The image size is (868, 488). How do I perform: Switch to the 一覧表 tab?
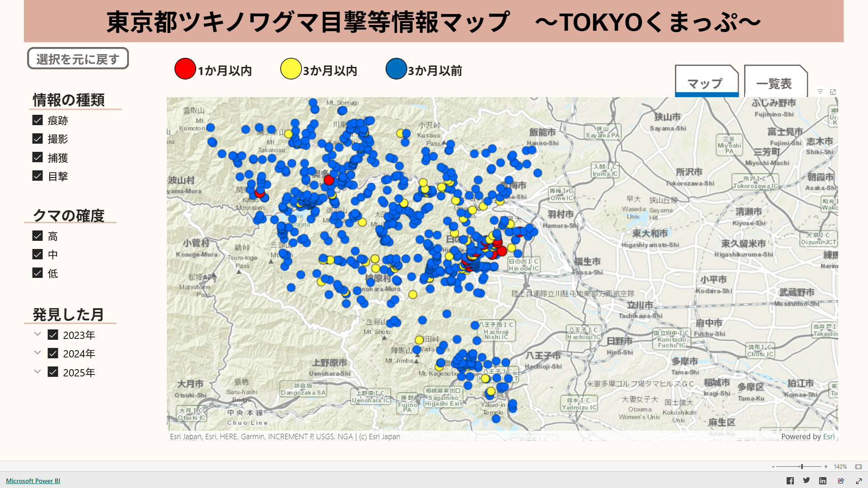tap(774, 83)
